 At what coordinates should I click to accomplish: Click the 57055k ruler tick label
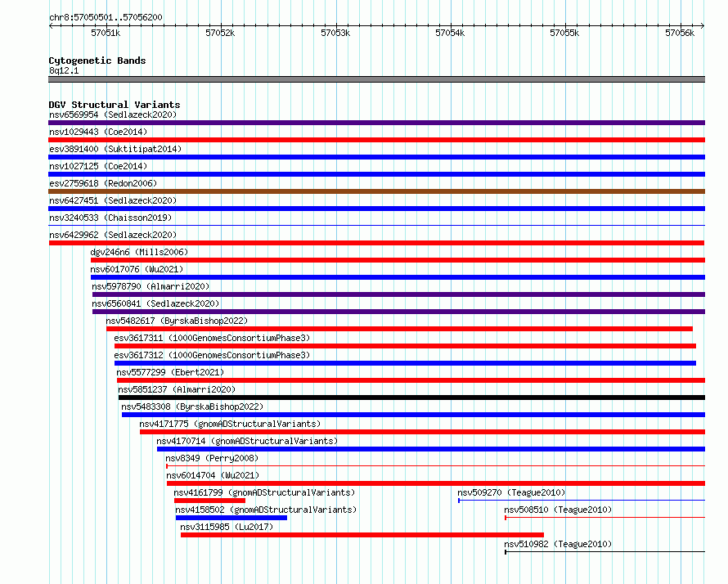(564, 33)
